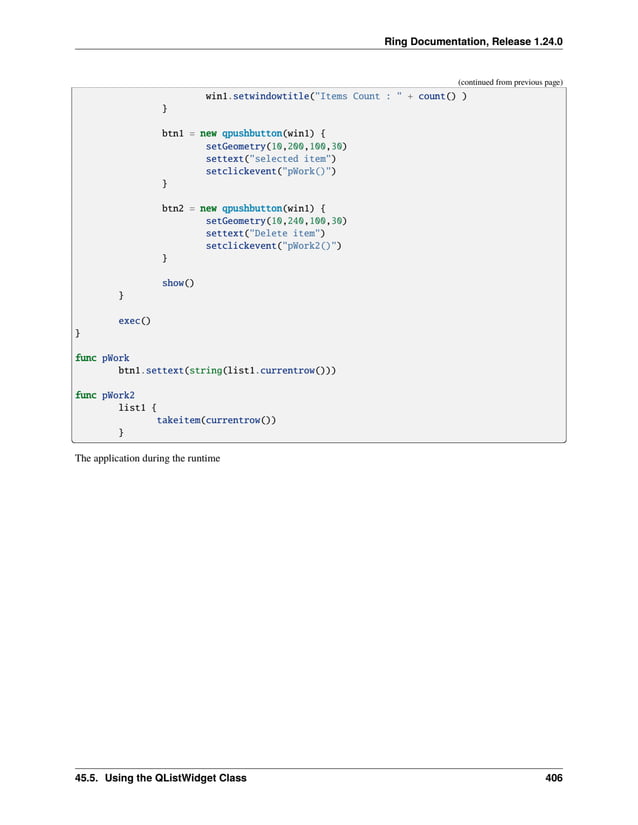Image resolution: width=638 pixels, height=825 pixels.
Task: Click the 'setGeometry(10,240,100,30)' line
Action: pyautogui.click(x=276, y=221)
